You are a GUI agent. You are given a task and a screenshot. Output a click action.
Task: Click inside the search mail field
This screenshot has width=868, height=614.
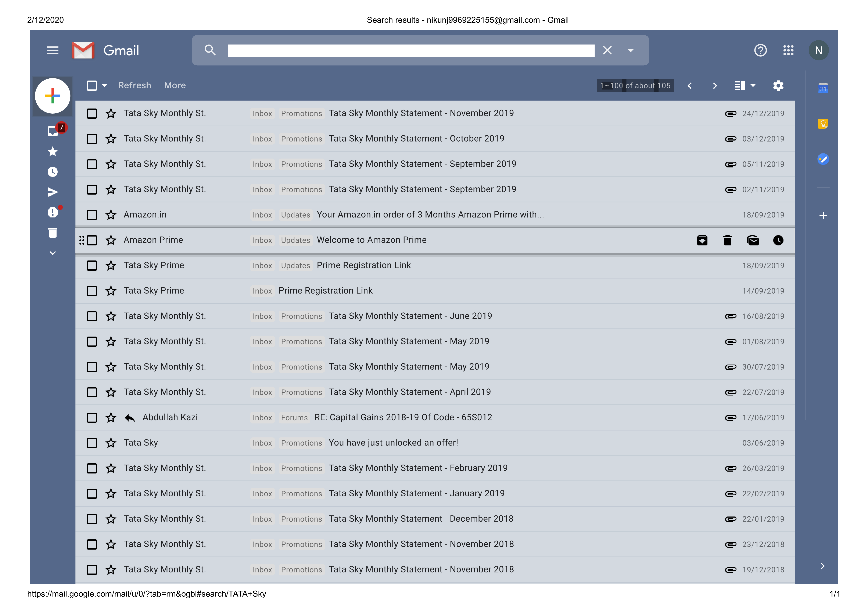(x=411, y=51)
